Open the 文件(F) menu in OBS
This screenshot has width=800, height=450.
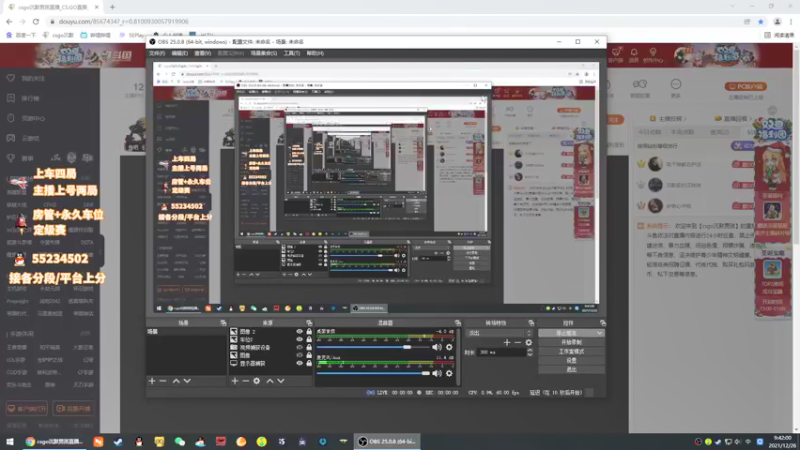[x=157, y=53]
